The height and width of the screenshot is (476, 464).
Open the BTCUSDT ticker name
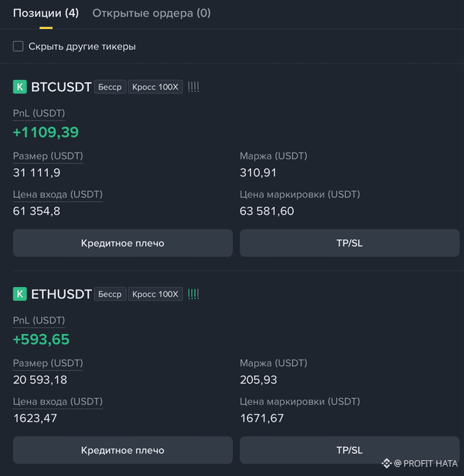[61, 87]
